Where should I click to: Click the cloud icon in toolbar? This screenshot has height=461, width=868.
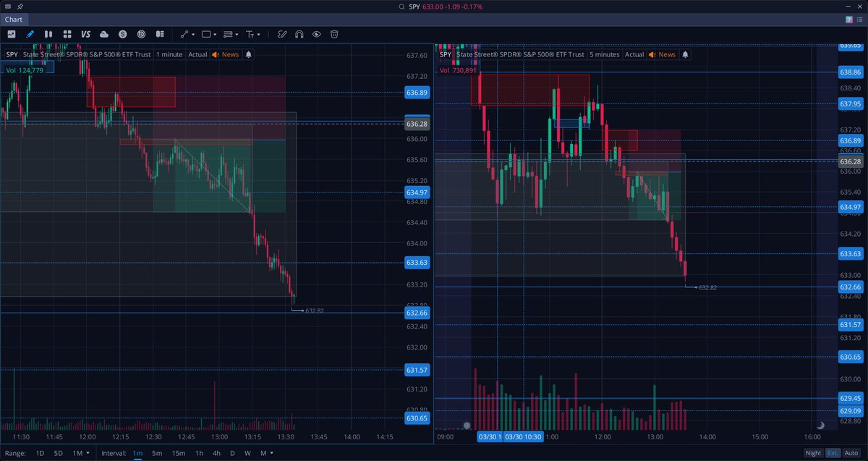[104, 33]
